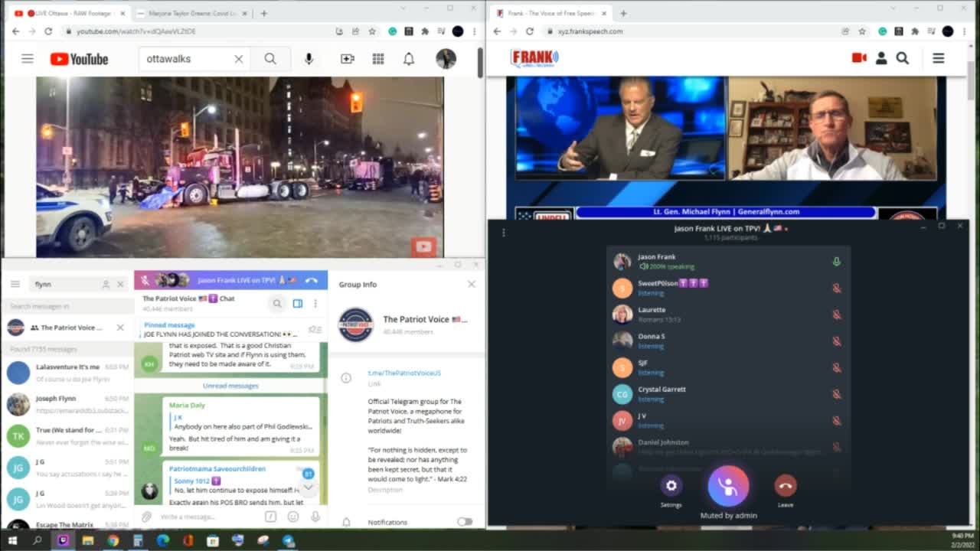Open search on the Frank Speech site

(x=903, y=58)
